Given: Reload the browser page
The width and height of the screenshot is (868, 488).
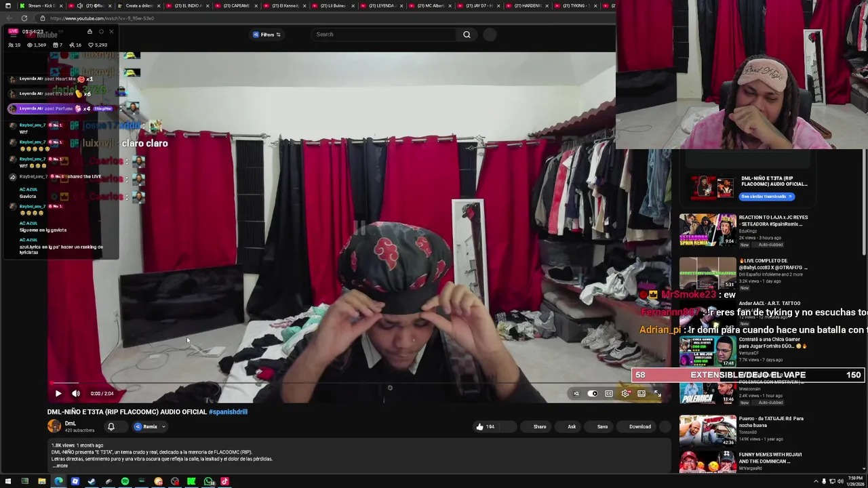Looking at the screenshot, I should [24, 18].
